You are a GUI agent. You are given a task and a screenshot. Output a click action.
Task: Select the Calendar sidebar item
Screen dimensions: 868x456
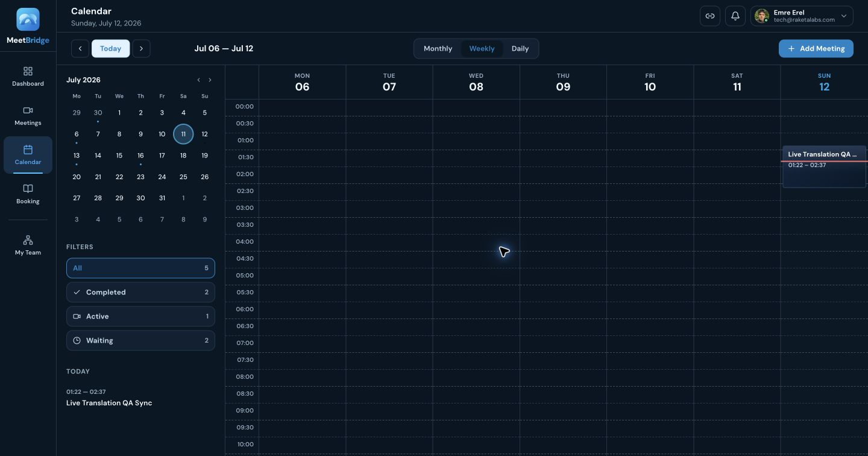pyautogui.click(x=28, y=155)
